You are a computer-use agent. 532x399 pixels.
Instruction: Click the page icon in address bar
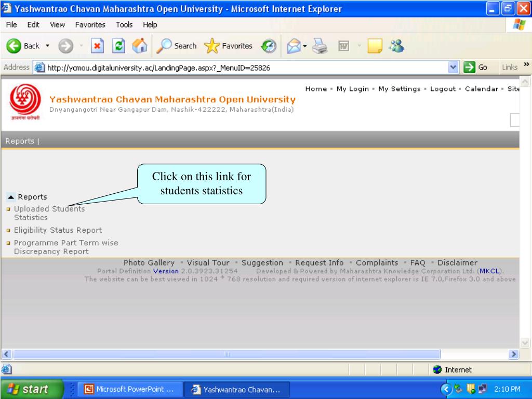click(x=39, y=68)
